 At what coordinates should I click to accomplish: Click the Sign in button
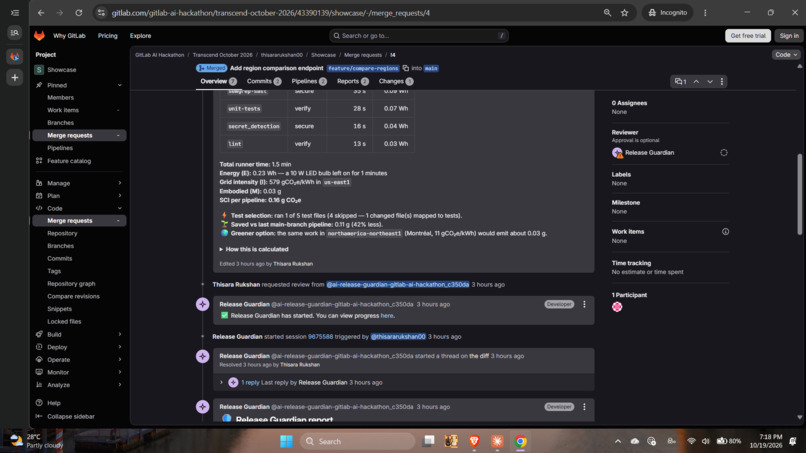point(789,35)
